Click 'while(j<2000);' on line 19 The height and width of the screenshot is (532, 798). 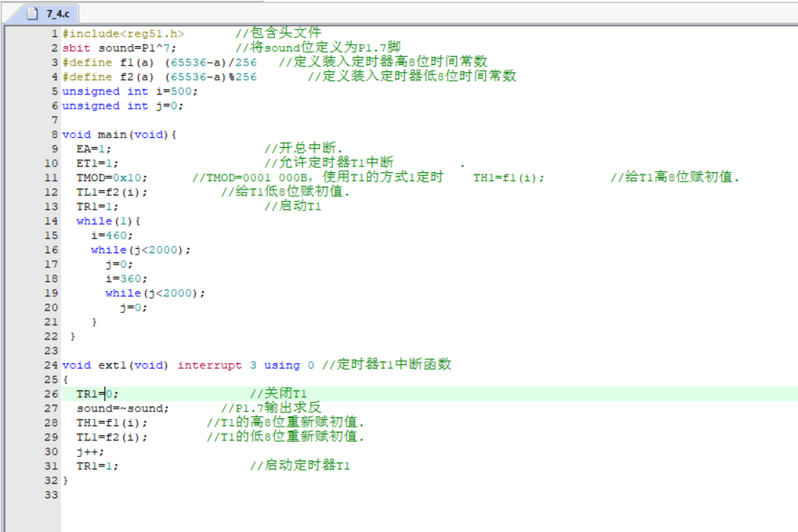[155, 293]
